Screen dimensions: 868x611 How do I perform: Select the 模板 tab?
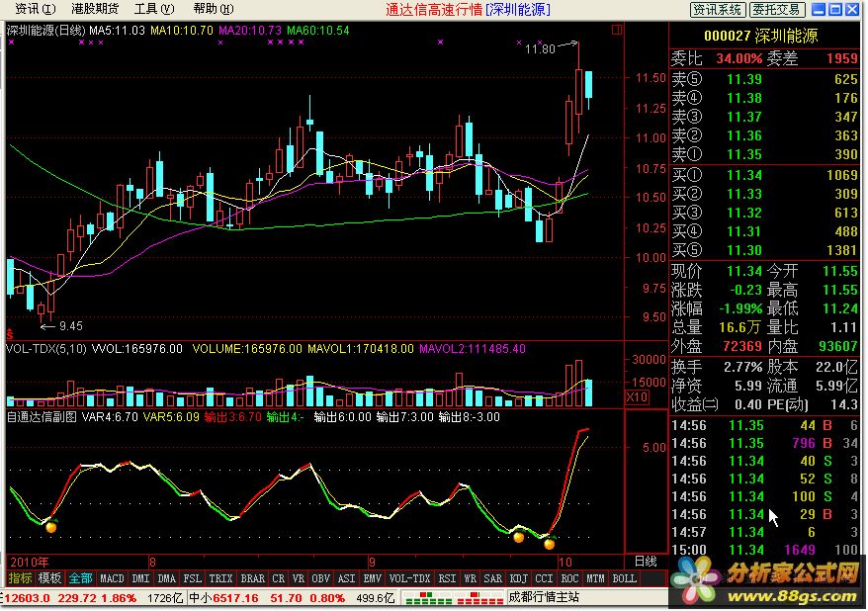tap(49, 578)
